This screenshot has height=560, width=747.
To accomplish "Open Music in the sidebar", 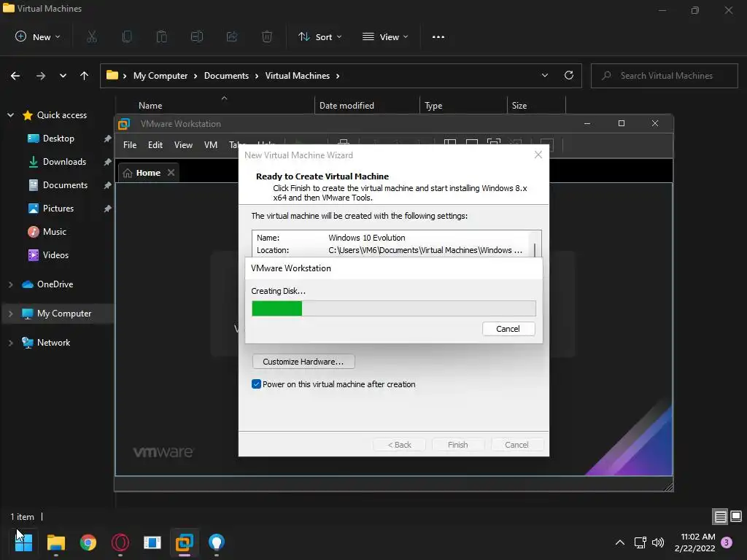I will [x=54, y=231].
